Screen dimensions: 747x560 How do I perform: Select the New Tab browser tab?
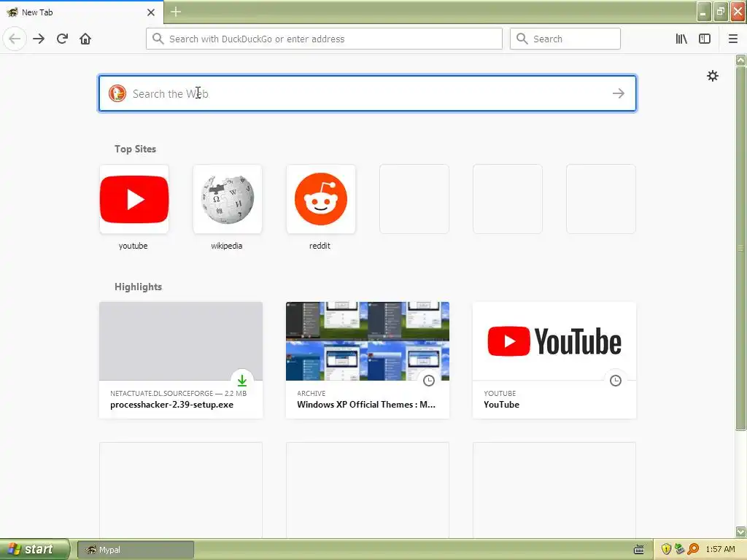tap(81, 12)
